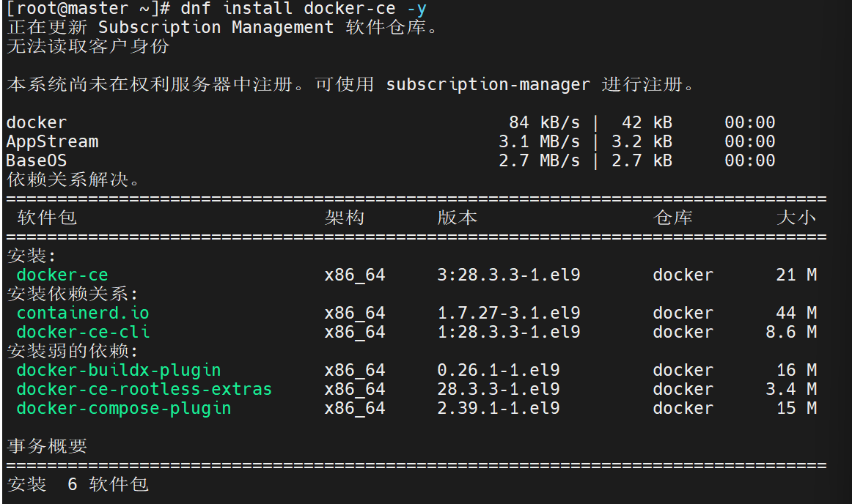Click the '44 M' size value
The height and width of the screenshot is (504, 852).
796,313
